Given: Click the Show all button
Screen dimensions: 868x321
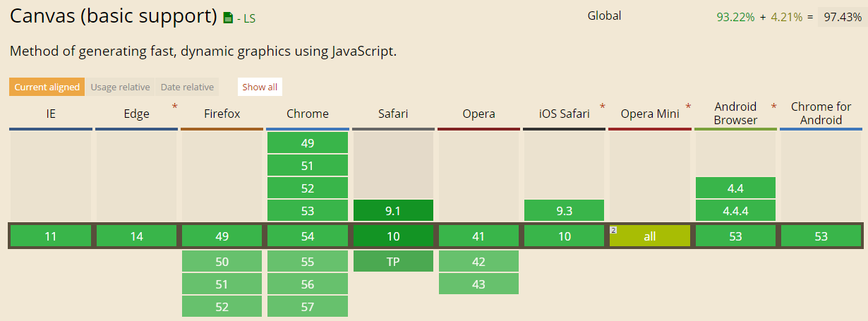Looking at the screenshot, I should pyautogui.click(x=260, y=87).
